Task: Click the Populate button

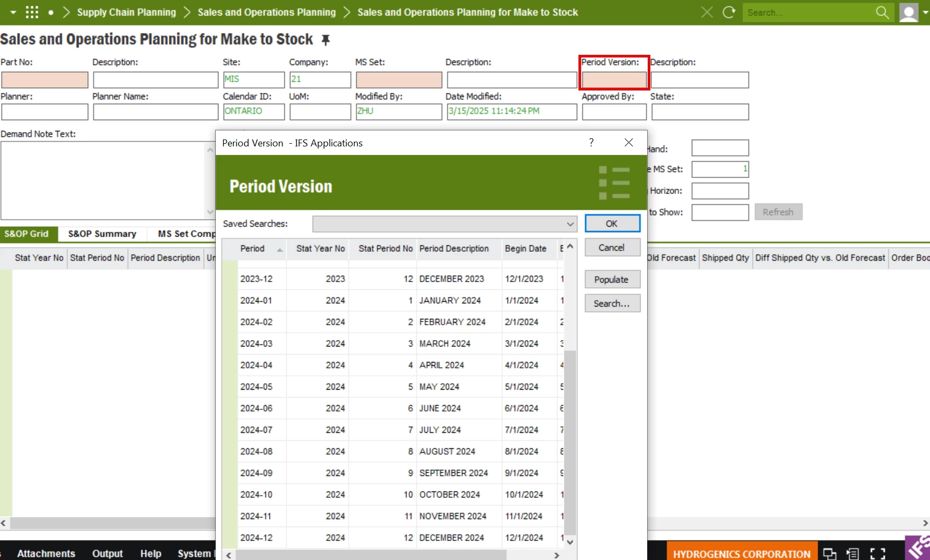Action: tap(612, 279)
